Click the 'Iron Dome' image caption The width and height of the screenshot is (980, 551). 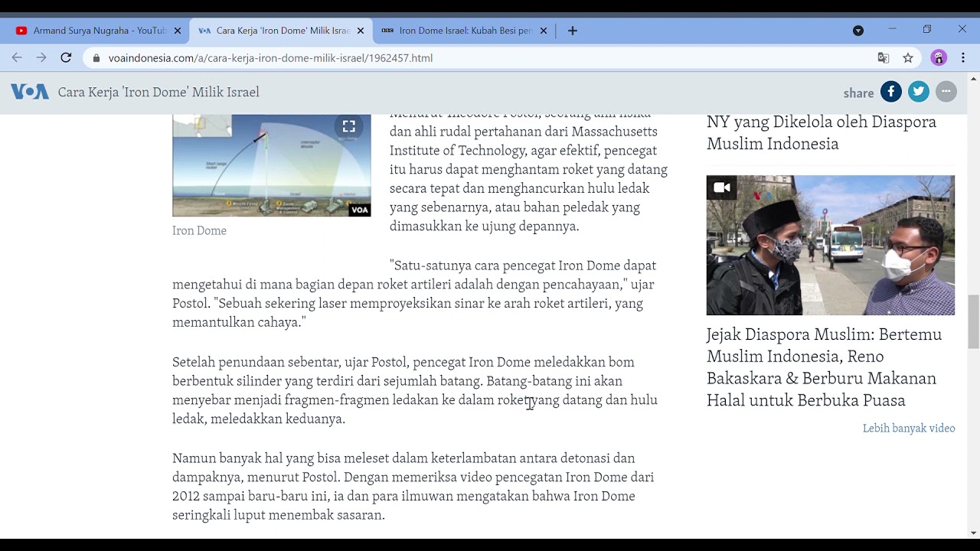point(199,230)
